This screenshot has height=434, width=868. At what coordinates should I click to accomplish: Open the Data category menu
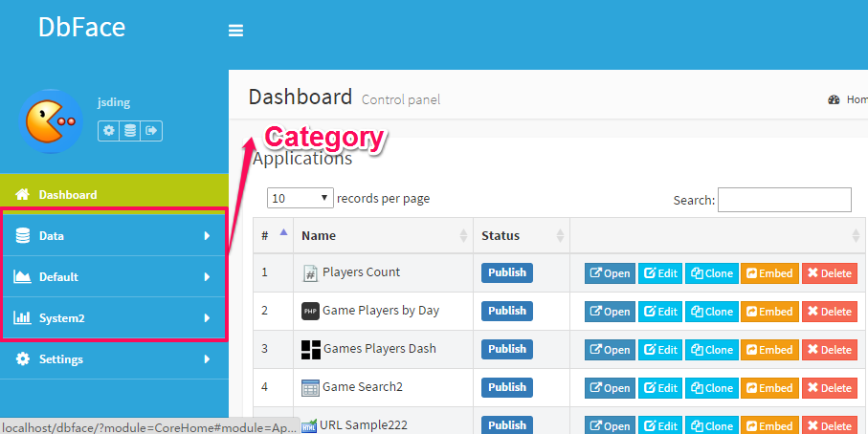tap(114, 235)
